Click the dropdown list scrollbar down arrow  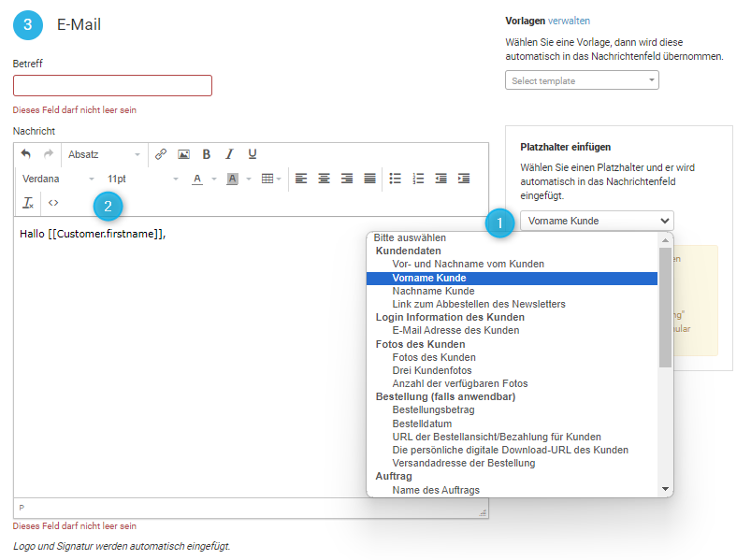[665, 489]
